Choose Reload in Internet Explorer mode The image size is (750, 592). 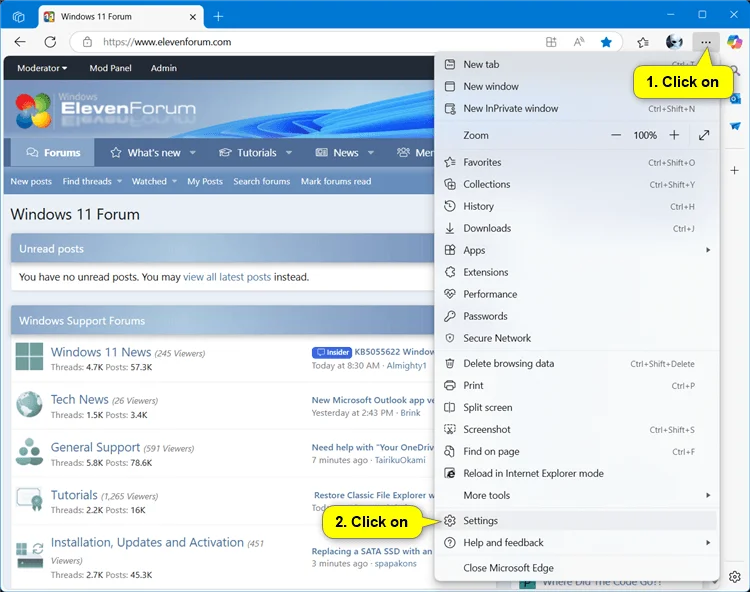577,473
